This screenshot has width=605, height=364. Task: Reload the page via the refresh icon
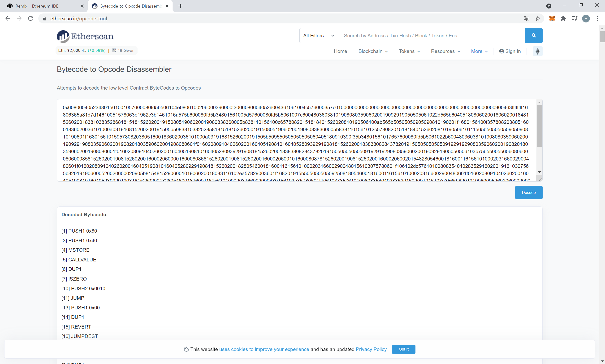pos(30,19)
